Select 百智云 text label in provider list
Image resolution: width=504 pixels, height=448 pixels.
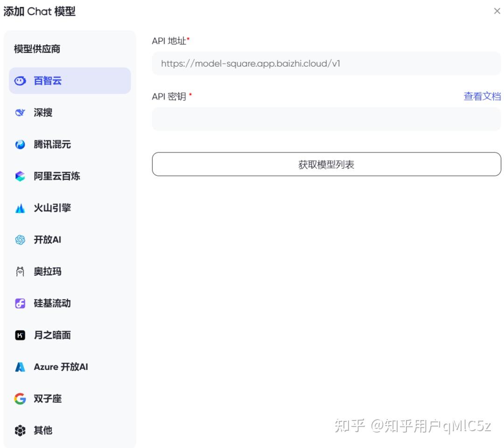(48, 81)
